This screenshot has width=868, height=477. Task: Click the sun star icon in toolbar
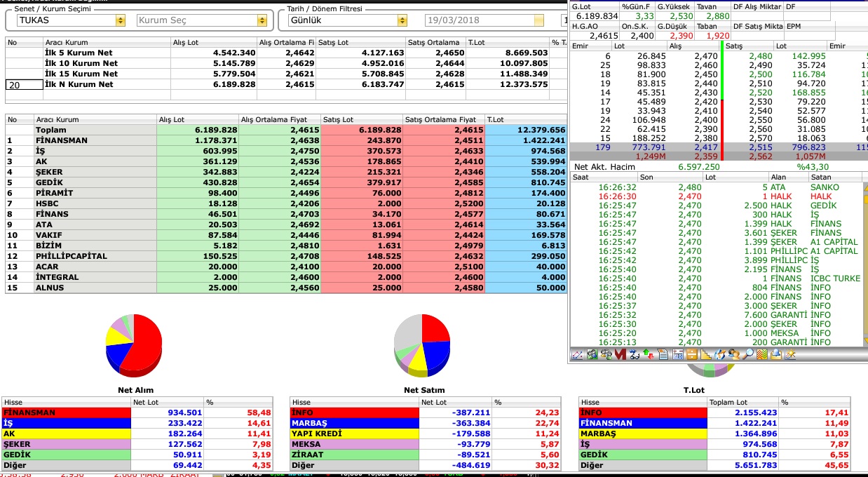click(790, 355)
